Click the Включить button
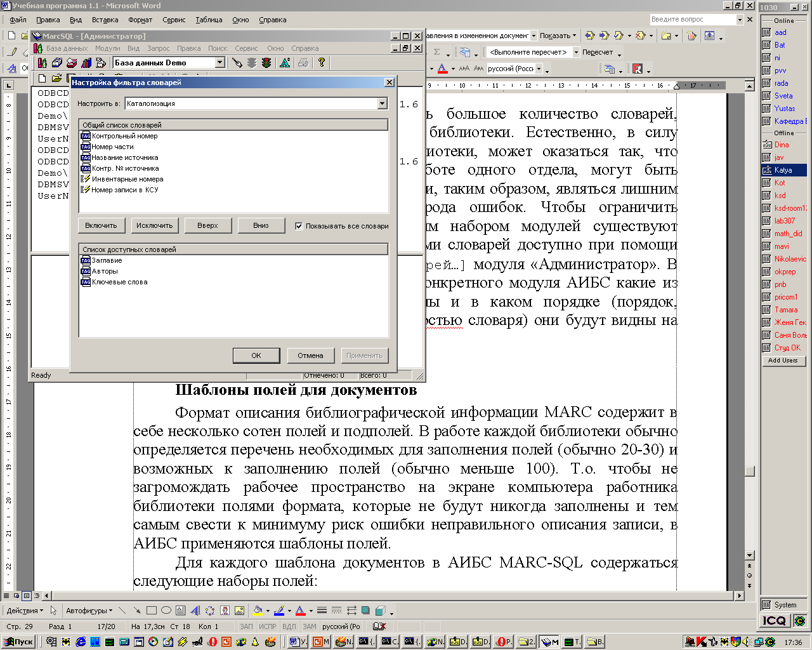Image resolution: width=812 pixels, height=650 pixels. pyautogui.click(x=101, y=225)
